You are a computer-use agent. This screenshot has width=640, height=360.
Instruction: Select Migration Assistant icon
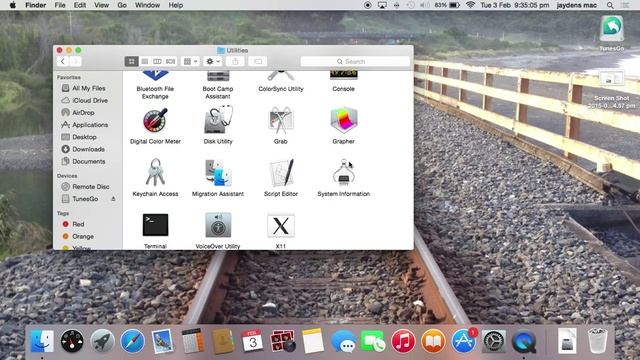[x=218, y=172]
